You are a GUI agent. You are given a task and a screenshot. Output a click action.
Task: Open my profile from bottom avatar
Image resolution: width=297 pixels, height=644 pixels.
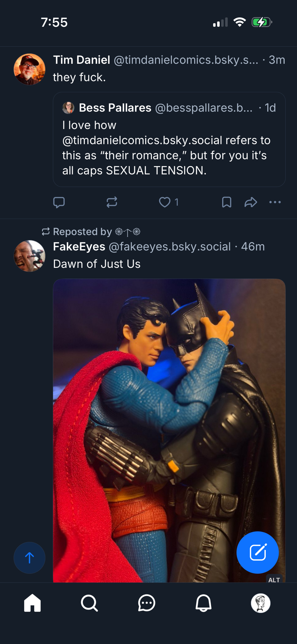[261, 603]
